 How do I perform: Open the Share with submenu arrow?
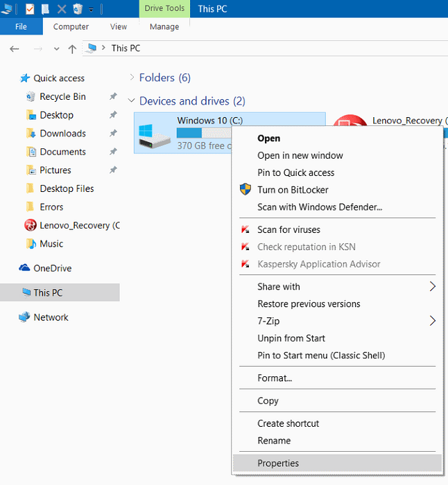(x=432, y=287)
